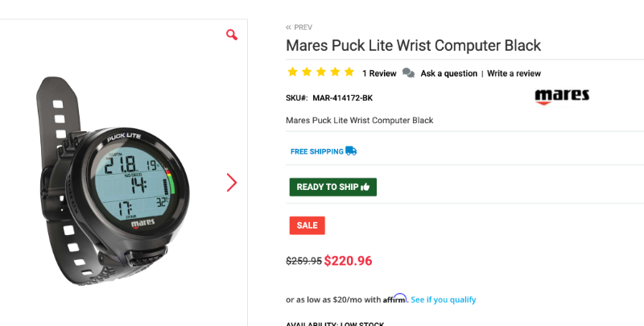Click the SKU number MAR-414172-BK
The image size is (644, 326).
tap(342, 98)
